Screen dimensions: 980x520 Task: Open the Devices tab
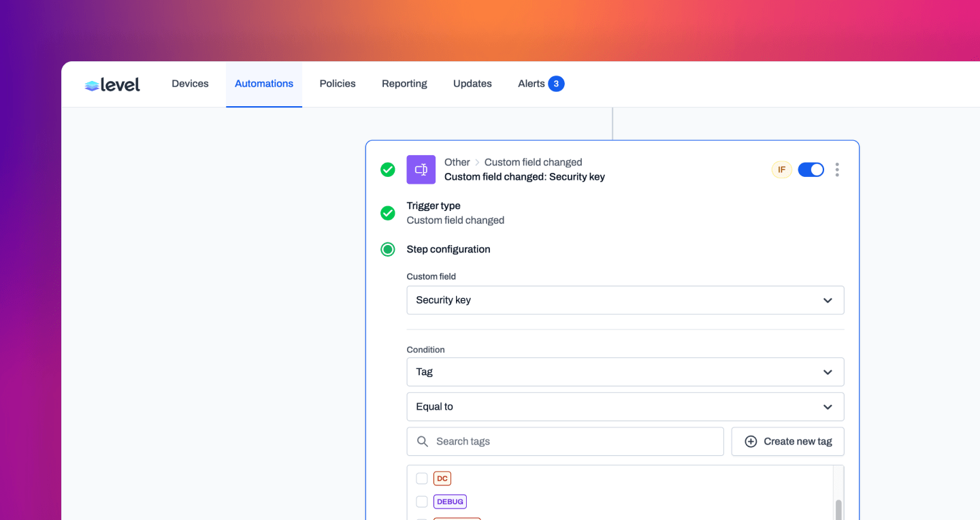[190, 84]
